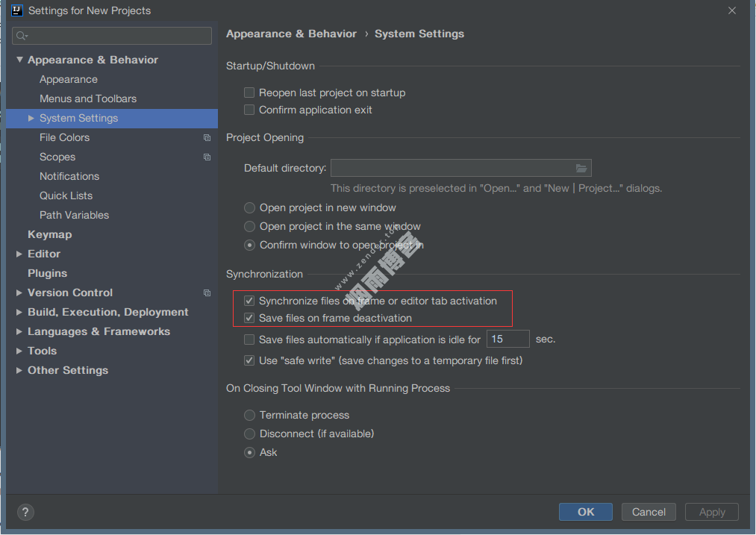Choose Terminate process radio option
Screen dimensions: 756x535
[250, 416]
